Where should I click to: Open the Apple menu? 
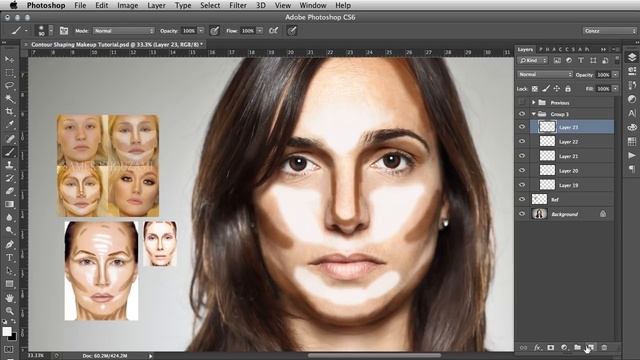coord(14,5)
